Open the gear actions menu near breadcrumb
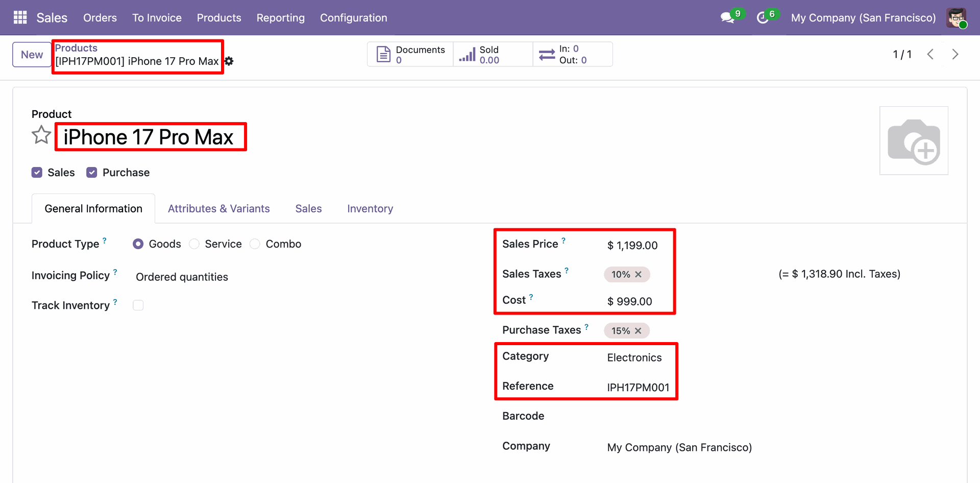The width and height of the screenshot is (980, 483). [229, 61]
